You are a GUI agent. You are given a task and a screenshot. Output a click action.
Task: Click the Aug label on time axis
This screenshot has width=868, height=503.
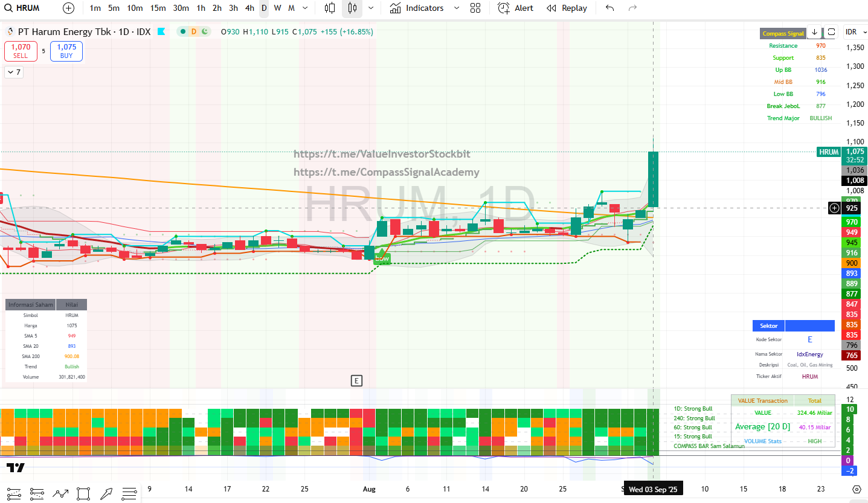(369, 489)
